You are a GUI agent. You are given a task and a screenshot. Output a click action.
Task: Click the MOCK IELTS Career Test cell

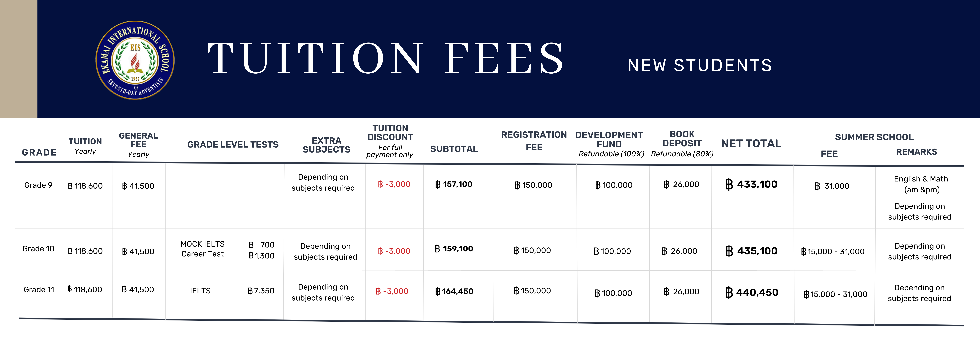click(x=202, y=249)
